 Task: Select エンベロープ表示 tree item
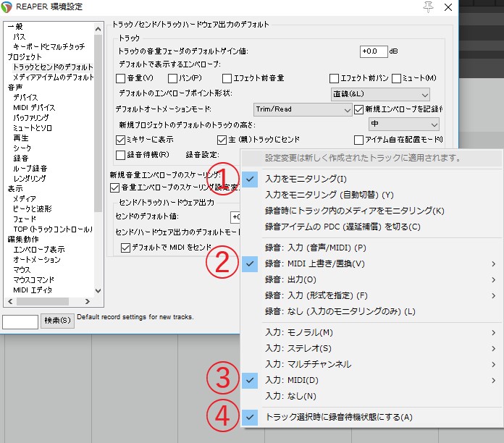pyautogui.click(x=39, y=249)
